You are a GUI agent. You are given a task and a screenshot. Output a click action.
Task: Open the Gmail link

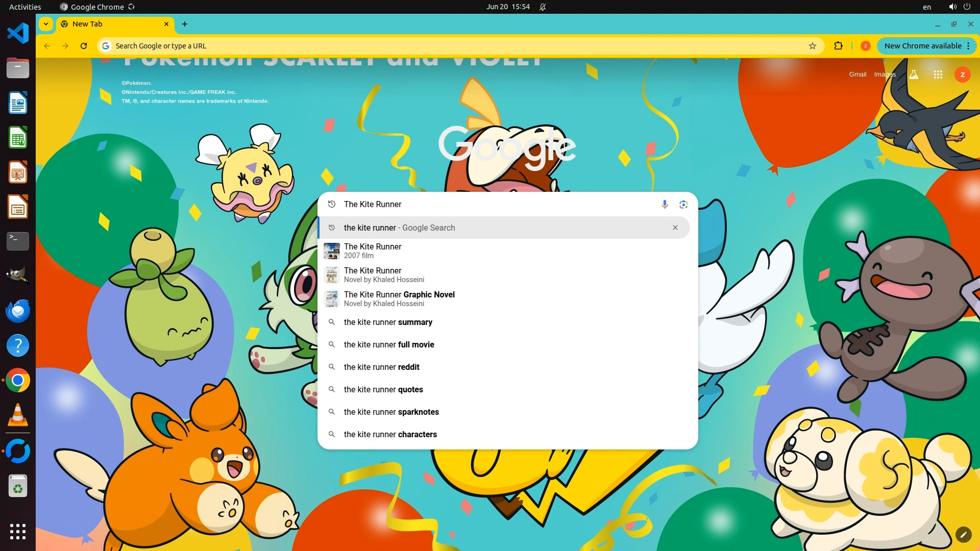point(857,74)
